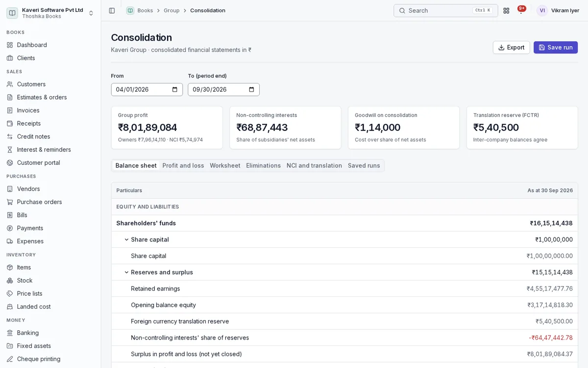Open the Clients sidebar icon
Screen dimensions: 588x368
click(10, 58)
